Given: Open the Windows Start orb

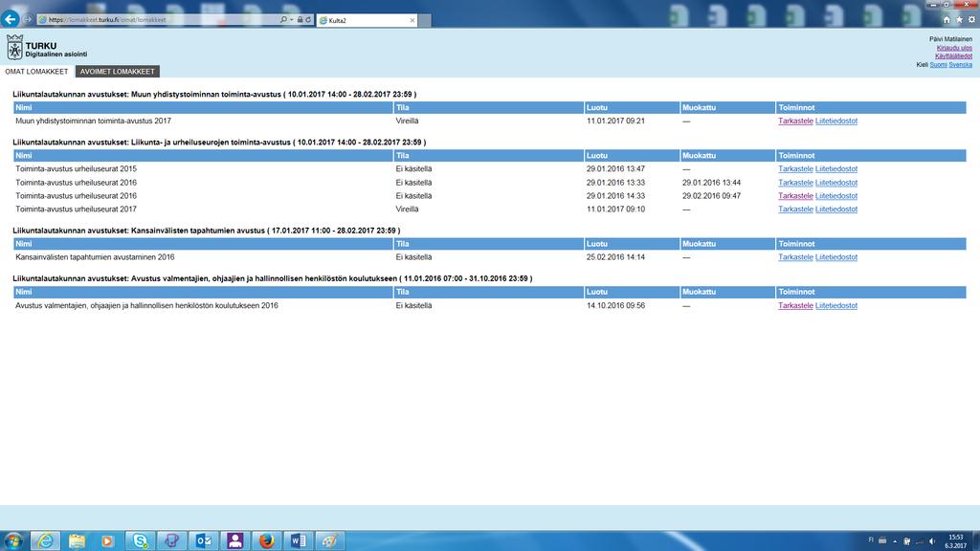Looking at the screenshot, I should coord(13,540).
